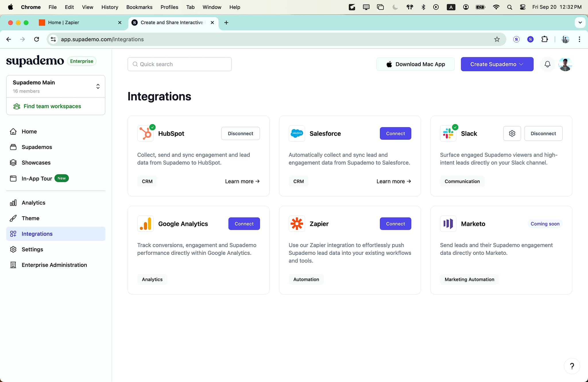Open Settings in the sidebar
This screenshot has width=588, height=382.
56,249
